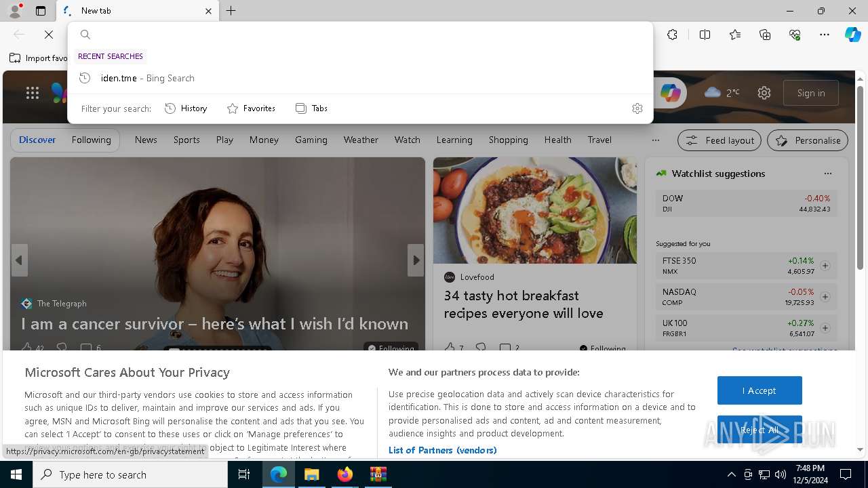Open the Shopping category
Screen dimensions: 868x488
pos(509,140)
